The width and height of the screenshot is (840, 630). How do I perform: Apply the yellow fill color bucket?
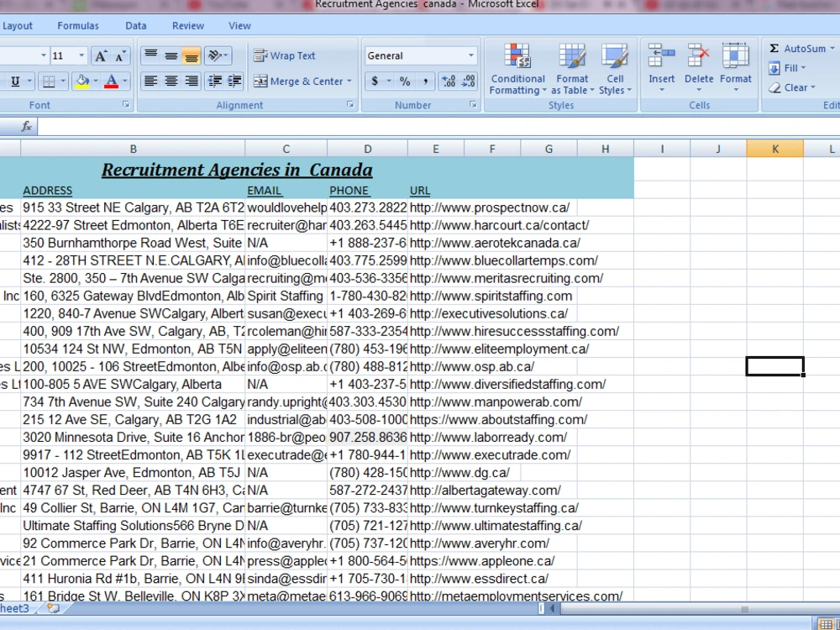point(82,81)
